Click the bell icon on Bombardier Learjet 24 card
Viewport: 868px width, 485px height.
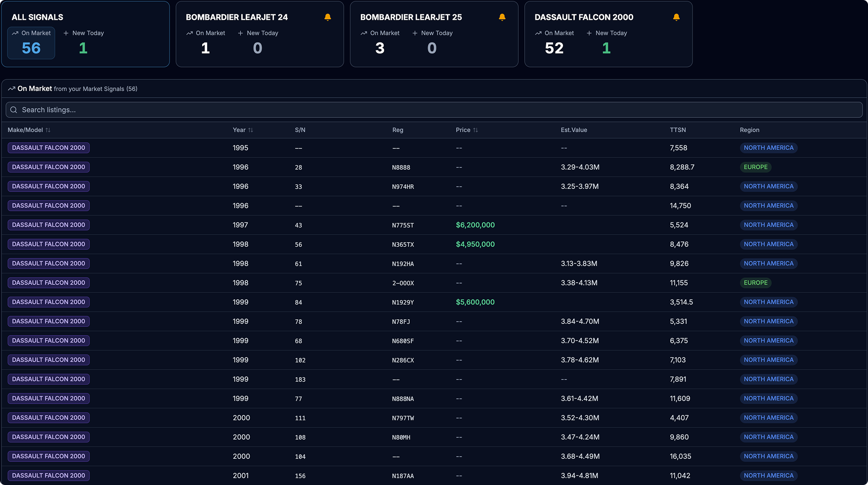(327, 16)
